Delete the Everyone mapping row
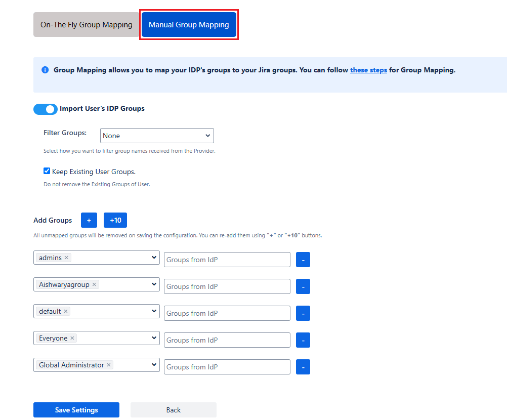 [303, 340]
